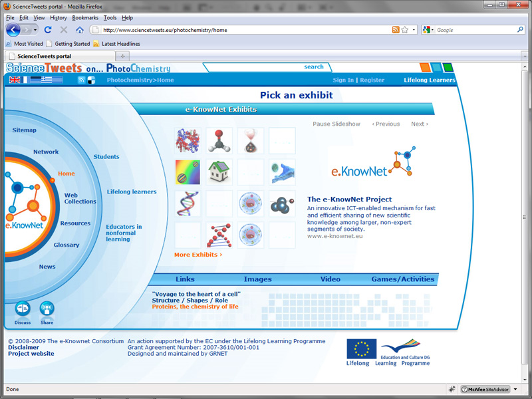
Task: Select the UK flag language
Action: [x=15, y=80]
